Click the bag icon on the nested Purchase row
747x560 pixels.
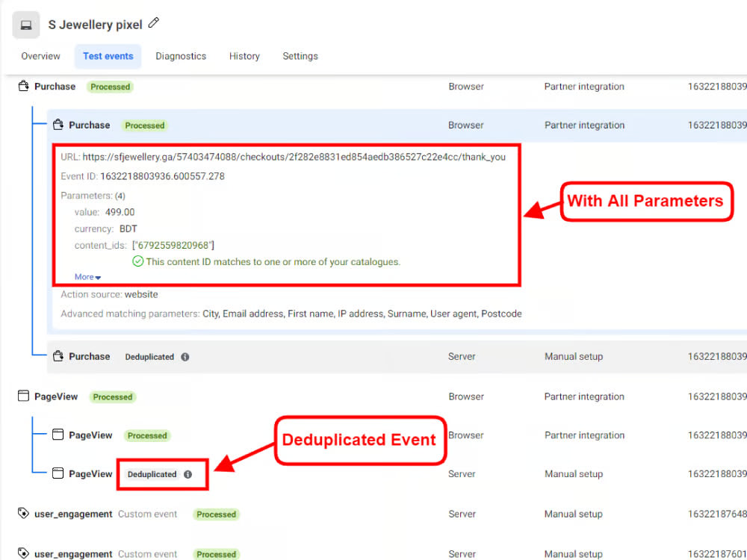57,125
